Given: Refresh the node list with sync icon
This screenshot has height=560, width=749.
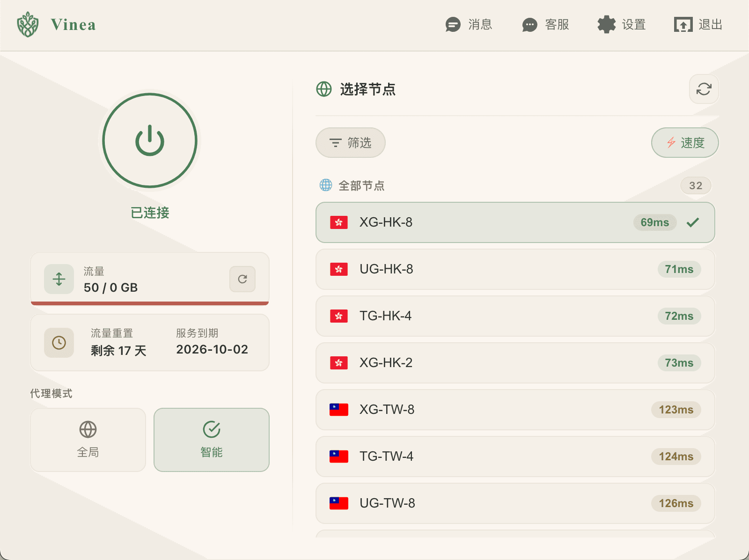Looking at the screenshot, I should 704,89.
